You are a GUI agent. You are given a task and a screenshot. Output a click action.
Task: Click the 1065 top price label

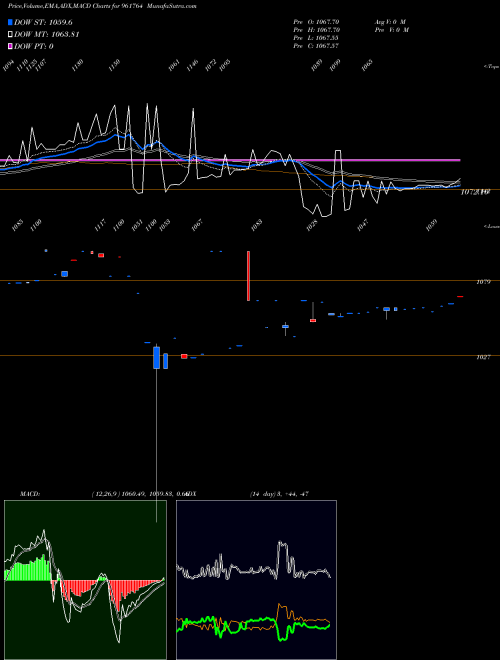(x=367, y=66)
